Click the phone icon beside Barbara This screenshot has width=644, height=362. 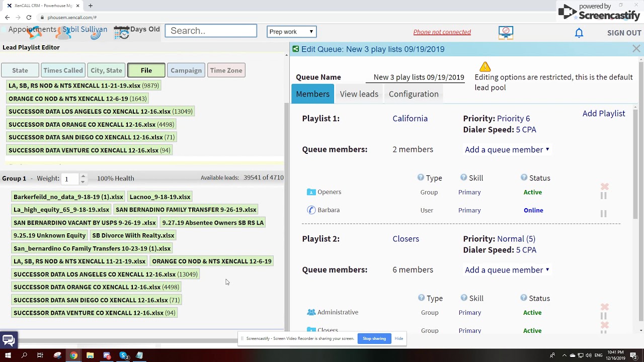click(x=311, y=210)
